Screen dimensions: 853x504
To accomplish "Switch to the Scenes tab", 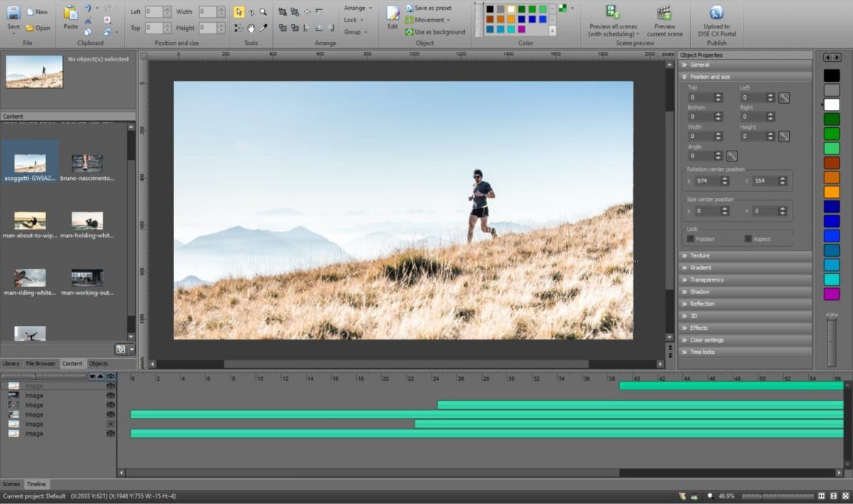I will pyautogui.click(x=11, y=484).
